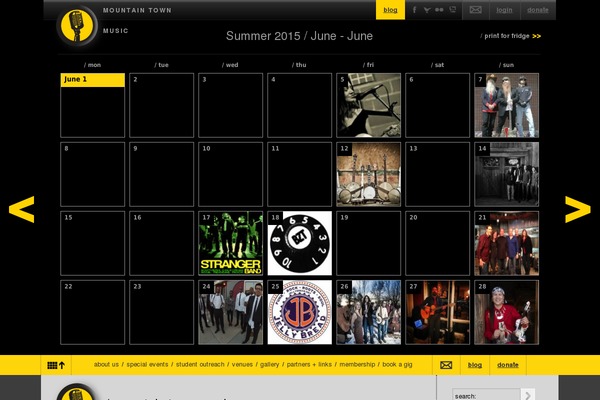The image size is (600, 400).
Task: Open about us in the footer menu
Action: point(106,364)
